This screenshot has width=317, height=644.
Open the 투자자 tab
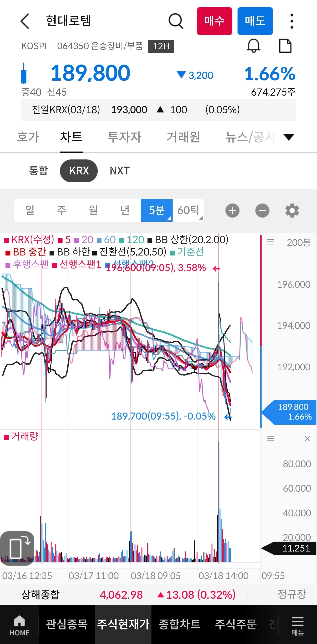point(124,137)
